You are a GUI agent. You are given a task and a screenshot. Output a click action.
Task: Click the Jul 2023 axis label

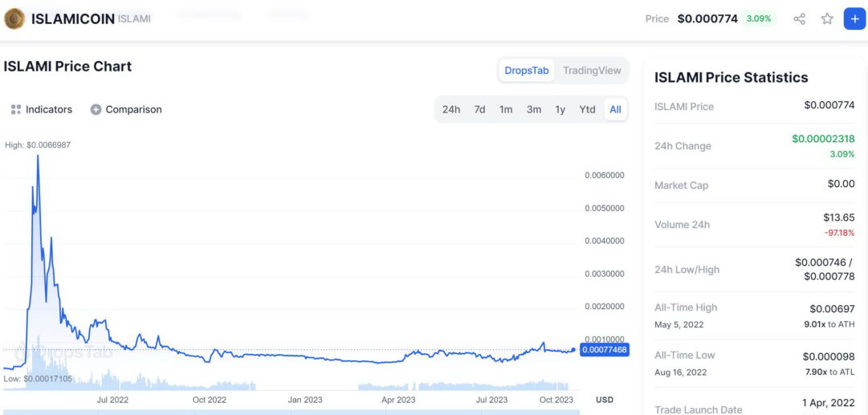(492, 400)
